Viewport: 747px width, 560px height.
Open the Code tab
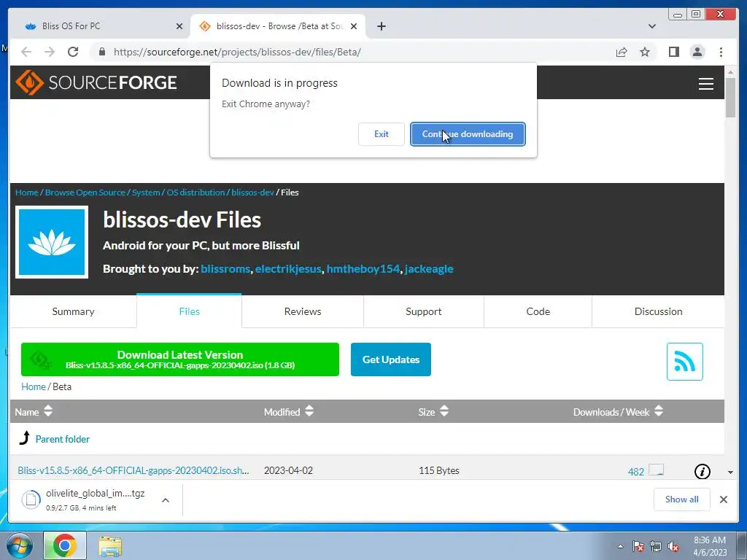pos(538,311)
